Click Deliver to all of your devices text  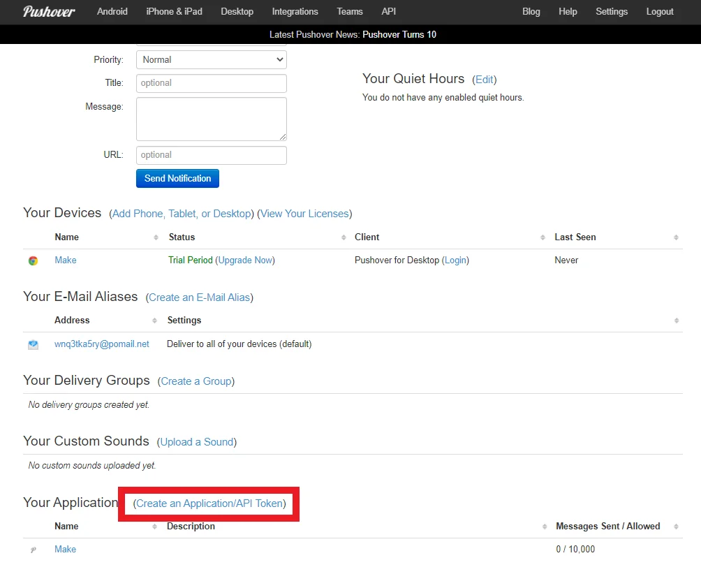coord(239,344)
